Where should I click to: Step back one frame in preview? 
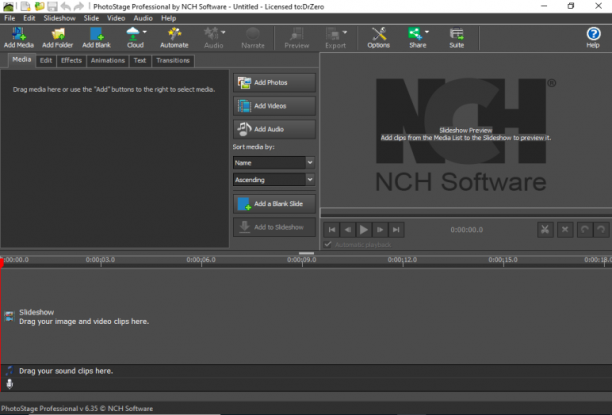pos(347,230)
